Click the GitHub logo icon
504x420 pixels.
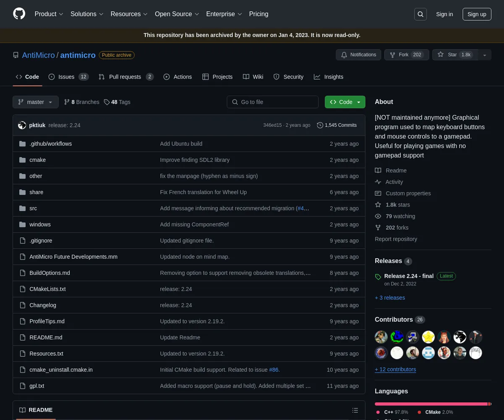point(19,14)
